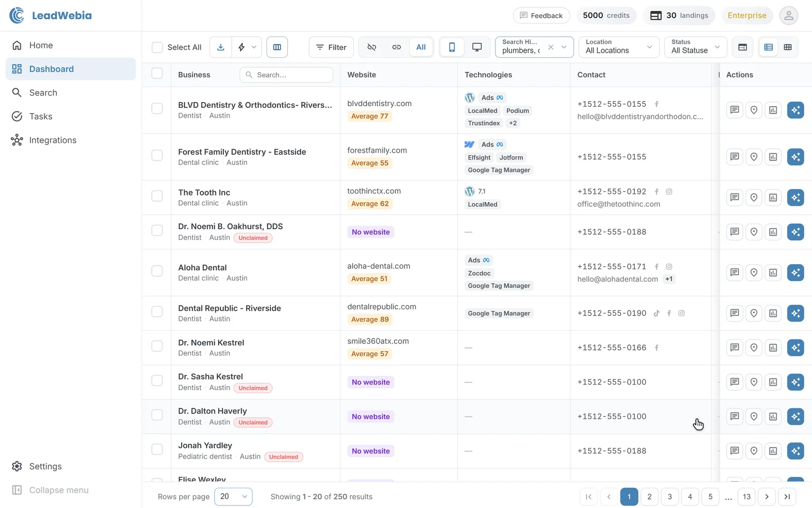Open stats chart icon for The Tooth Inc
Image resolution: width=812 pixels, height=508 pixels.
(773, 198)
